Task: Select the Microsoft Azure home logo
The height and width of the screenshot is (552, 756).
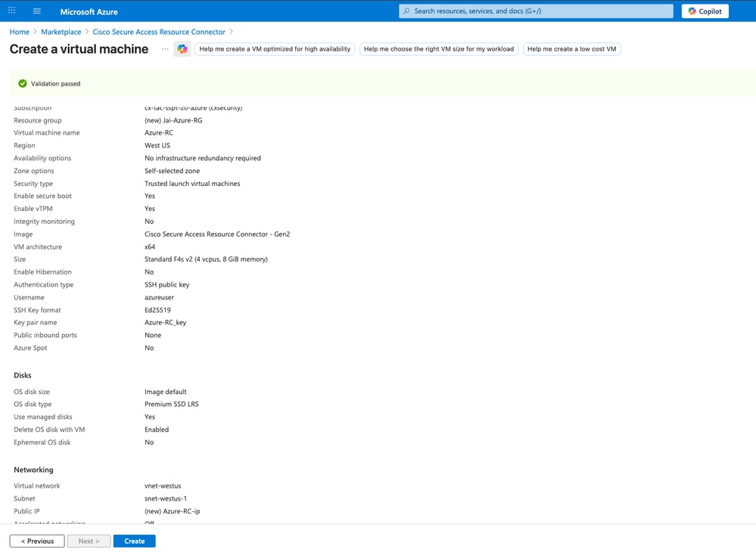Action: pyautogui.click(x=87, y=11)
